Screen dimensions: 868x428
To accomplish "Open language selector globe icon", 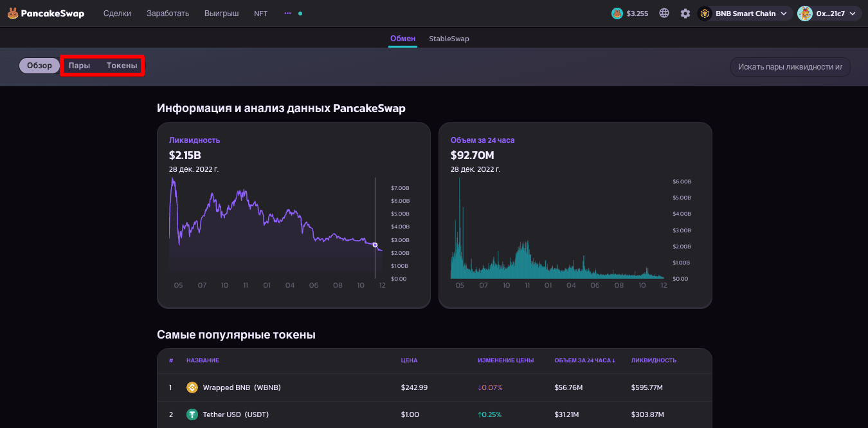I will coord(664,13).
